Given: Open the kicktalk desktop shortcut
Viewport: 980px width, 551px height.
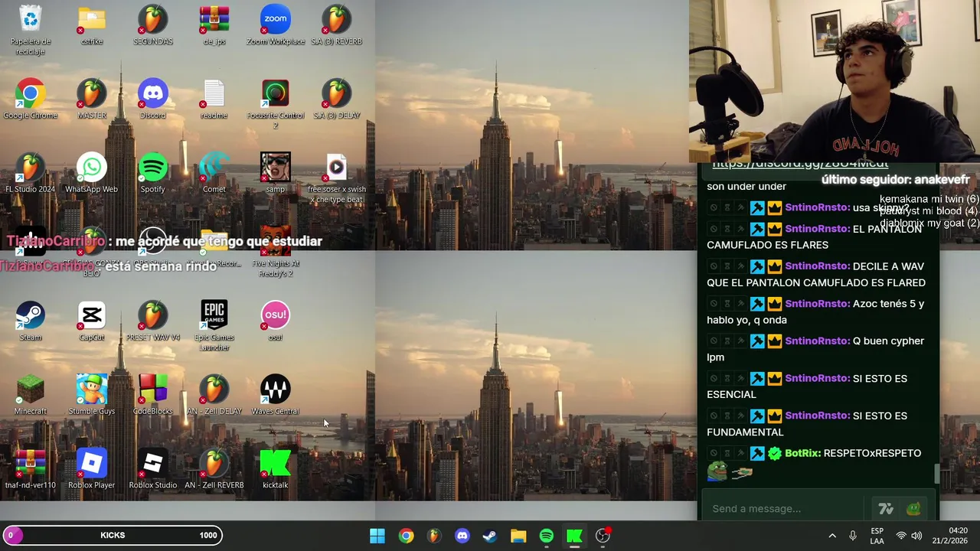Looking at the screenshot, I should (x=276, y=469).
